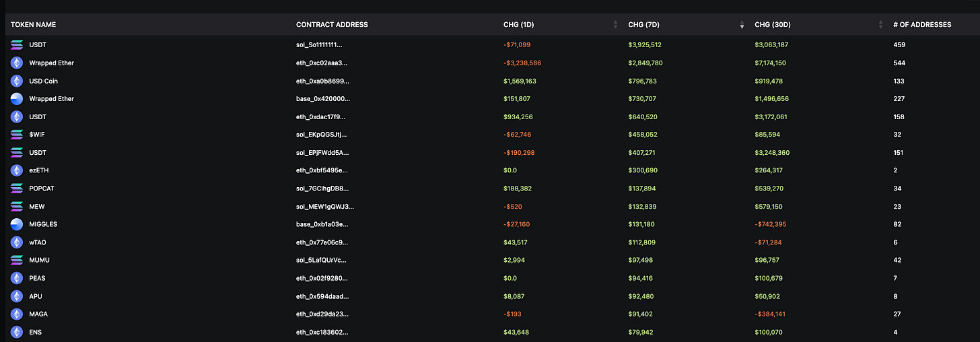Open contract address sol_7GCihgDB8...
The image size is (980, 342).
click(323, 189)
